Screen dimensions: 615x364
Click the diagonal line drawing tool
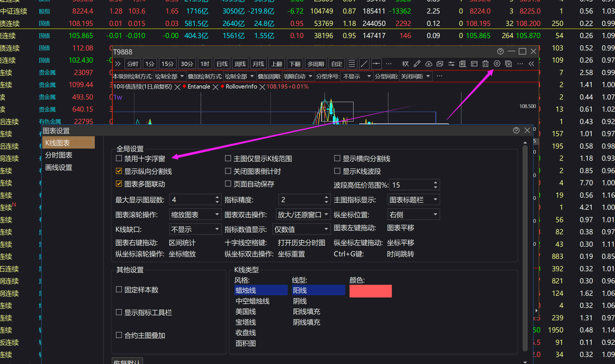364,64
